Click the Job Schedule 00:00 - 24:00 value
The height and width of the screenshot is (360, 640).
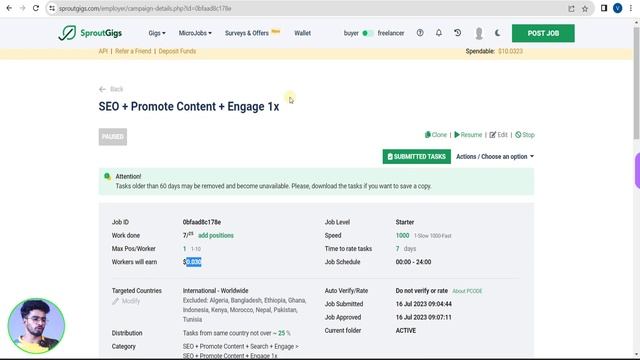tap(413, 262)
